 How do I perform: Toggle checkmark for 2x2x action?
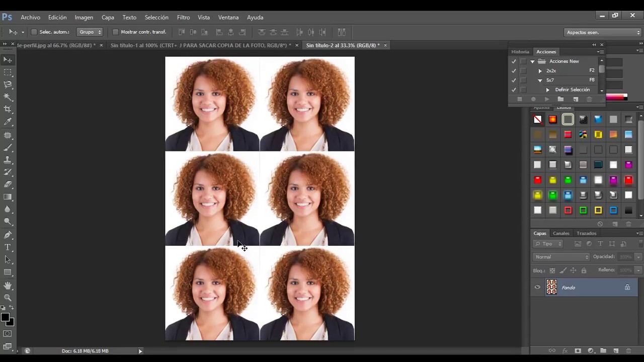[514, 71]
